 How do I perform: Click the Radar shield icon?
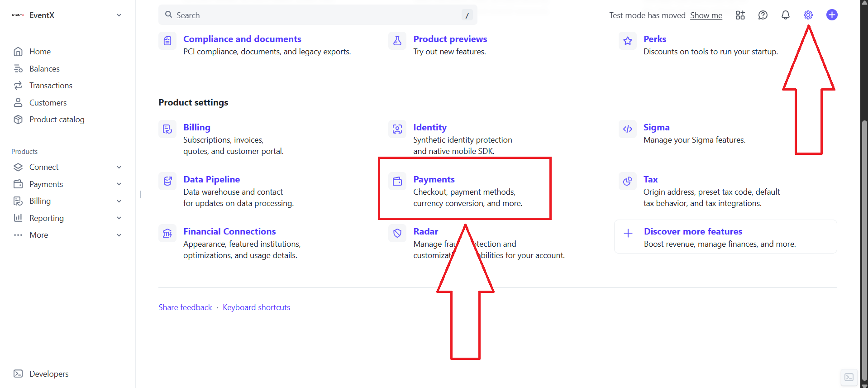397,233
